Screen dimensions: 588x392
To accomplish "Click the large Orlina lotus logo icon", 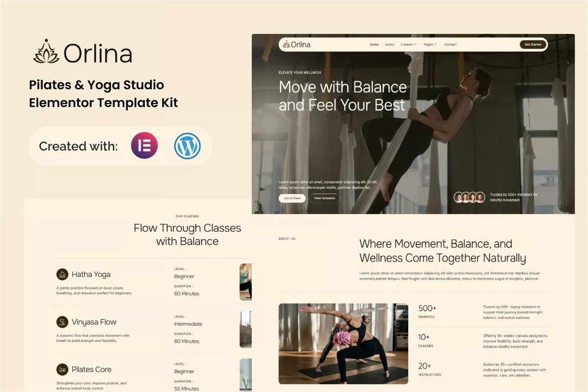I will [46, 51].
